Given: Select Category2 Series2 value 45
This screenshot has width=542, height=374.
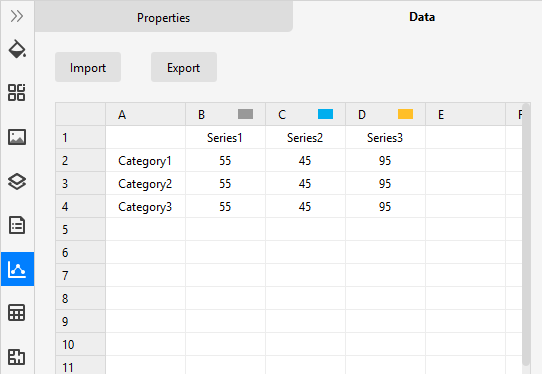Looking at the screenshot, I should click(305, 184).
